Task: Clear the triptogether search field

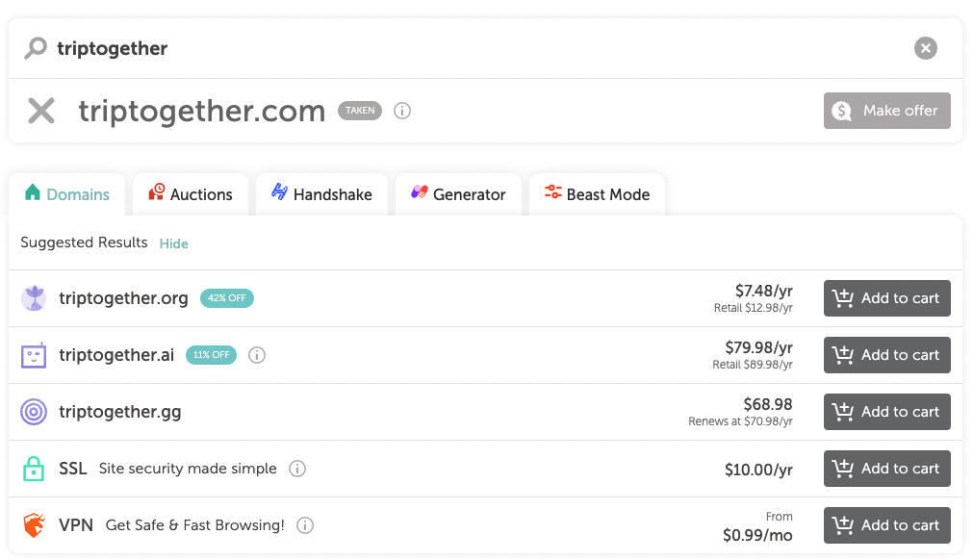Action: click(x=925, y=48)
